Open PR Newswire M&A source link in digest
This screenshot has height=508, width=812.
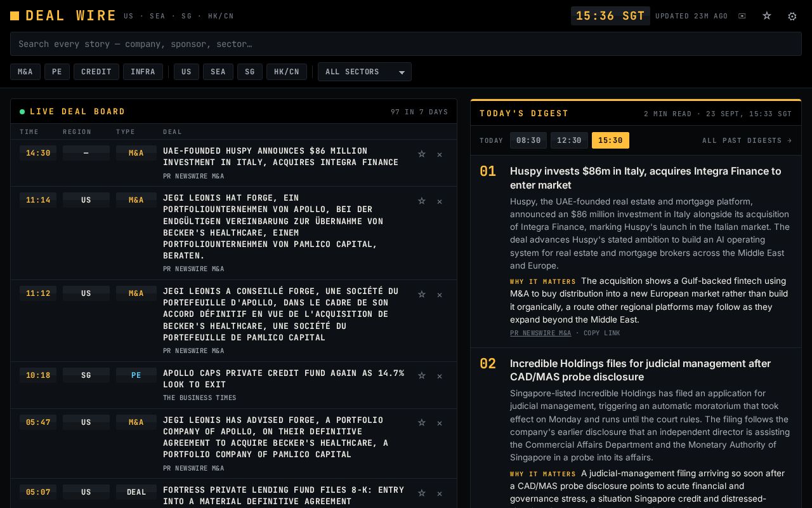coord(540,333)
